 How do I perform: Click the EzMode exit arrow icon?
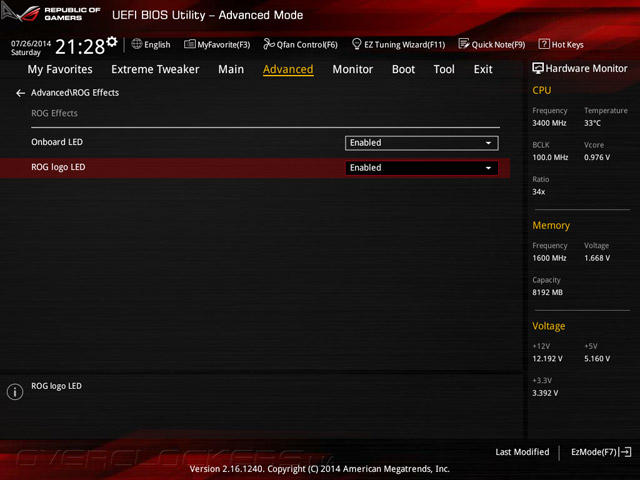[625, 452]
